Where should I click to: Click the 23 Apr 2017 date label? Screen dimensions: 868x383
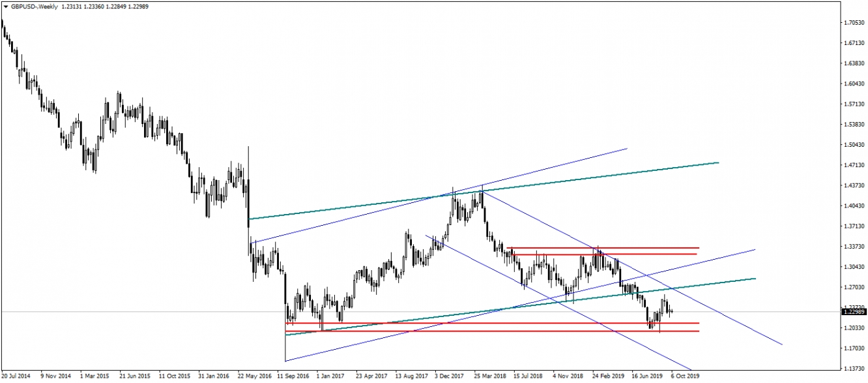(373, 376)
